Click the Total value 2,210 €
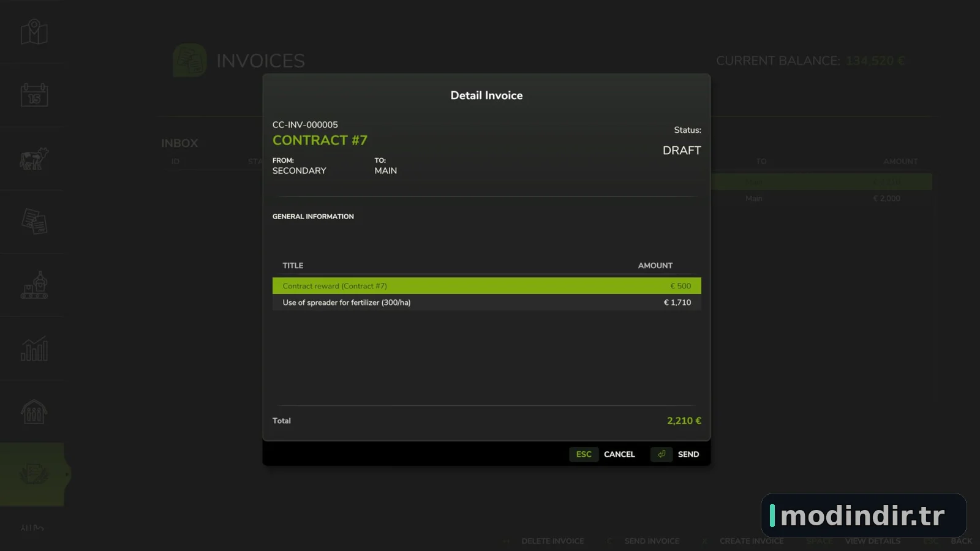The image size is (980, 551). pos(684,421)
